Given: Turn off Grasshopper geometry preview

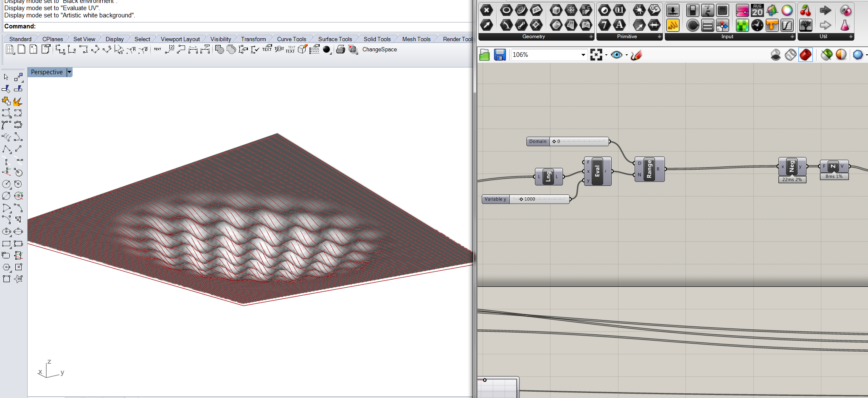Looking at the screenshot, I should click(x=775, y=55).
